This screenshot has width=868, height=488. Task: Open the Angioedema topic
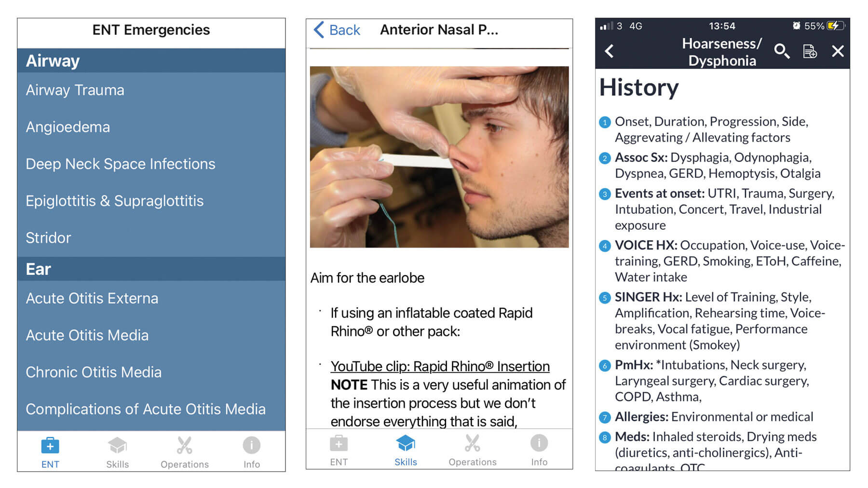(68, 127)
